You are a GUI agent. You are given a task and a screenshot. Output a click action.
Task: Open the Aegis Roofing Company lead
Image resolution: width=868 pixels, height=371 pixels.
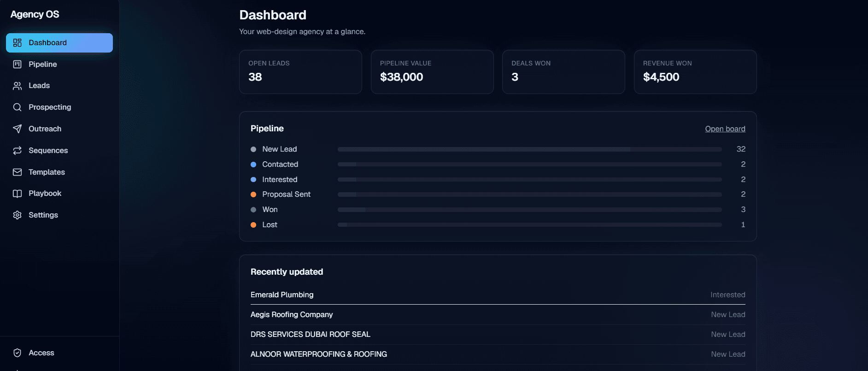(x=498, y=314)
